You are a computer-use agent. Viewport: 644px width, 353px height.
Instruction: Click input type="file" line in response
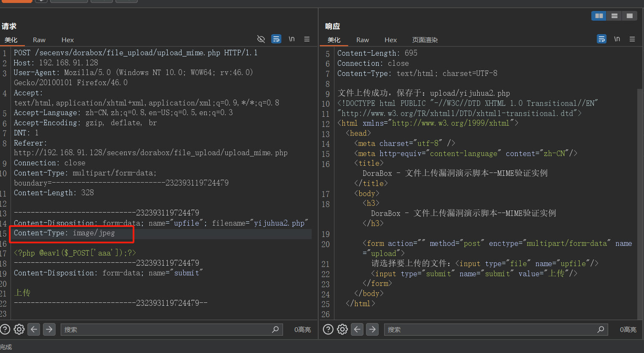click(x=485, y=264)
